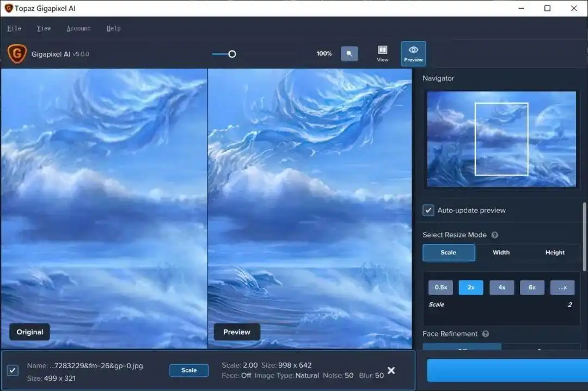Screen dimensions: 588x391
Task: Click the output size 998 x 642
Action: pyautogui.click(x=295, y=365)
